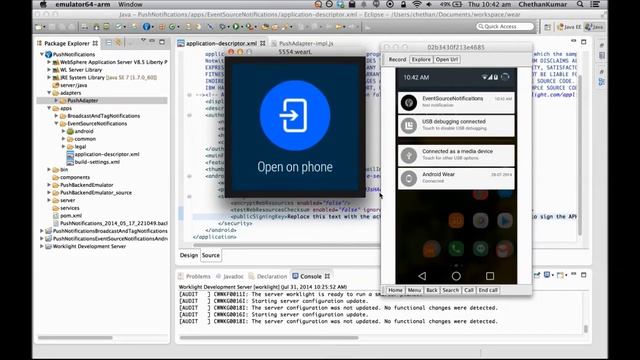This screenshot has width=640, height=360.
Task: Click Collapse All icon in Package Explorer
Action: point(109,42)
